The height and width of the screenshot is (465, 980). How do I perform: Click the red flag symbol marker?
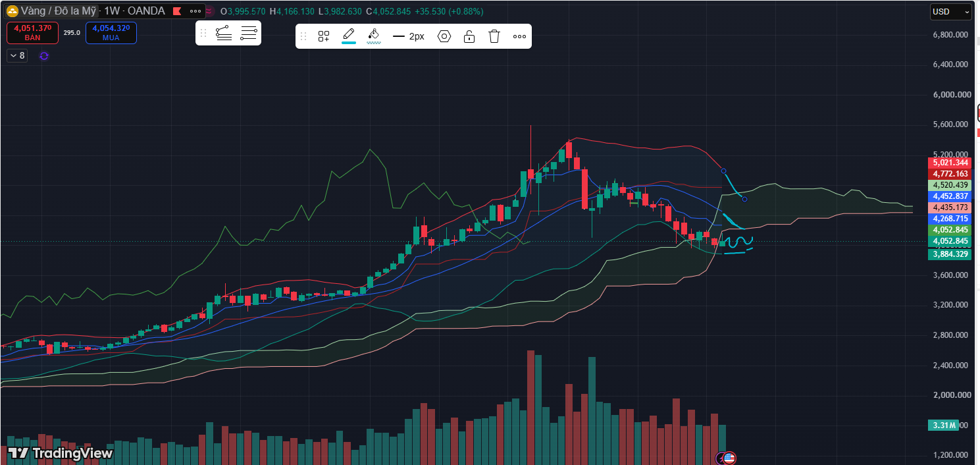pos(176,11)
